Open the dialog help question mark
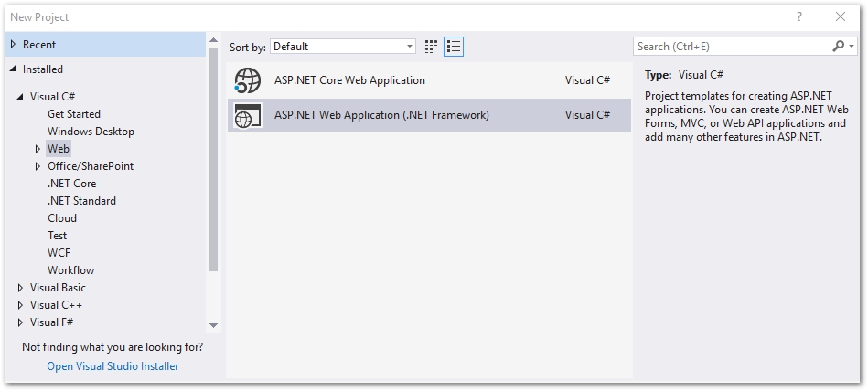Image resolution: width=868 pixels, height=391 pixels. pyautogui.click(x=798, y=16)
